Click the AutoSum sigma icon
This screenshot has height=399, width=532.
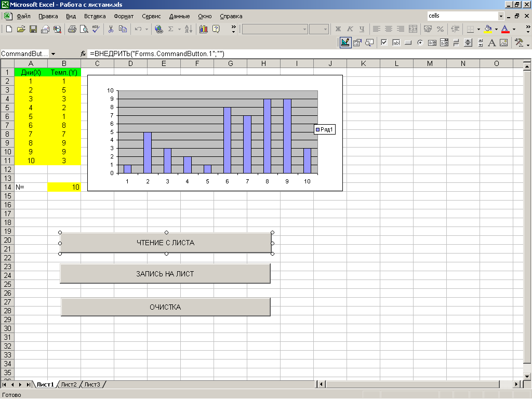coord(170,29)
